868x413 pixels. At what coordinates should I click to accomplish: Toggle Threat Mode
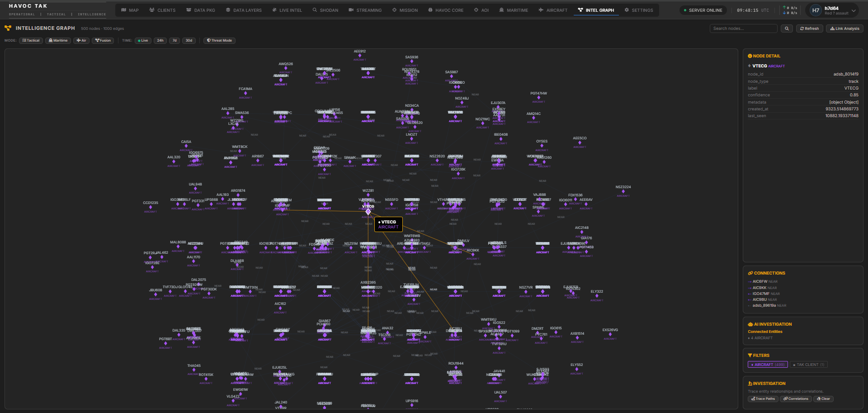pyautogui.click(x=219, y=41)
